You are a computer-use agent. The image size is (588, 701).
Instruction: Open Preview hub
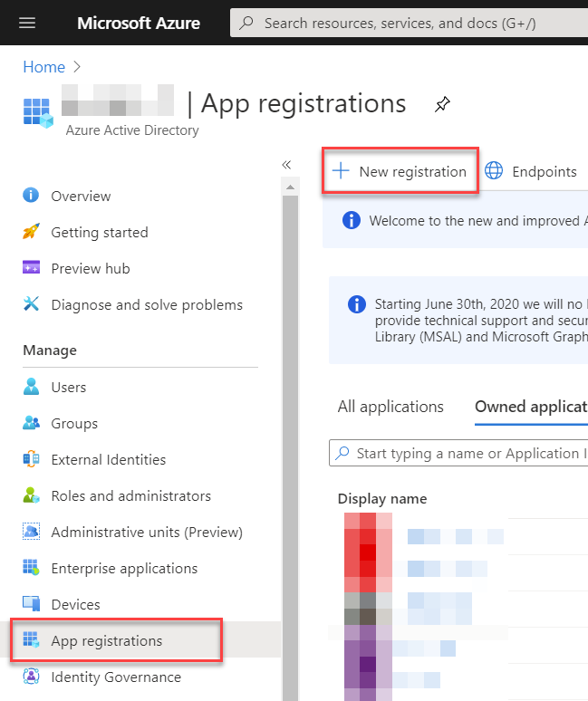[x=91, y=268]
